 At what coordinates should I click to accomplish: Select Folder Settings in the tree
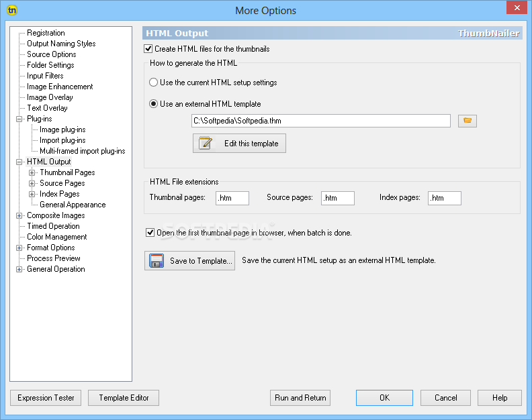tap(50, 65)
